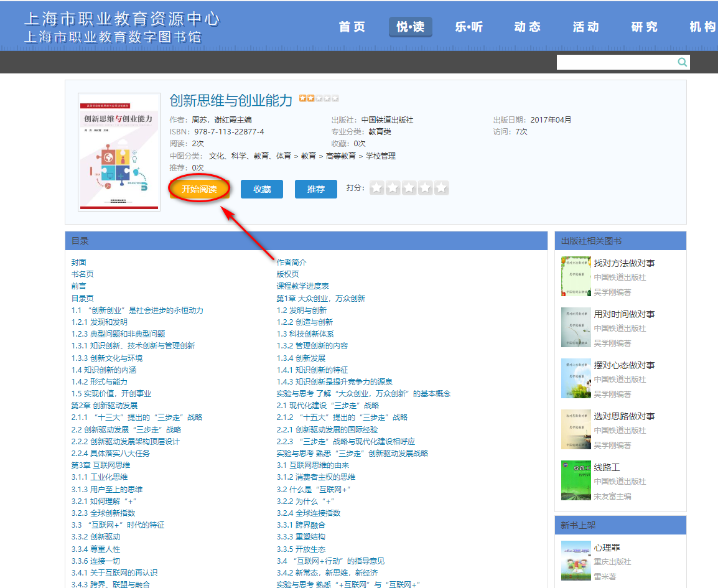The width and height of the screenshot is (718, 588).
Task: Open the 用对时间做对事 book title link
Action: [624, 314]
